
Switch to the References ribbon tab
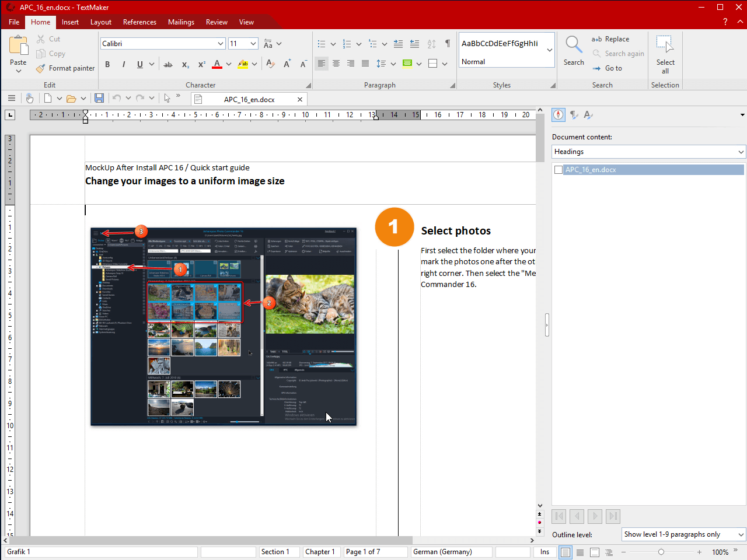pyautogui.click(x=139, y=22)
